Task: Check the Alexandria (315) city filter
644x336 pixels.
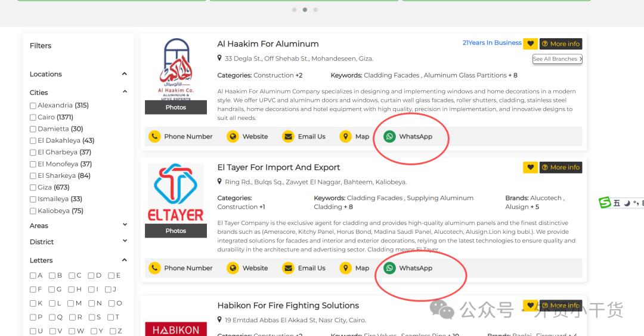Action: (x=33, y=106)
